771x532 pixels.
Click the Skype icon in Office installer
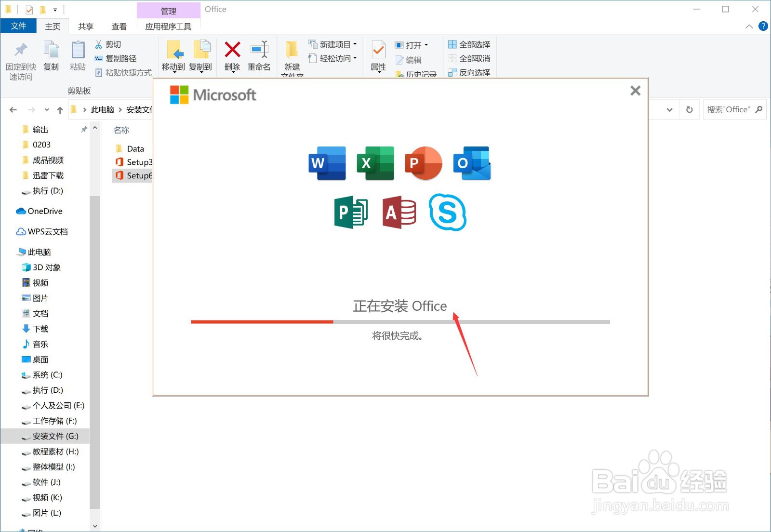click(x=448, y=212)
